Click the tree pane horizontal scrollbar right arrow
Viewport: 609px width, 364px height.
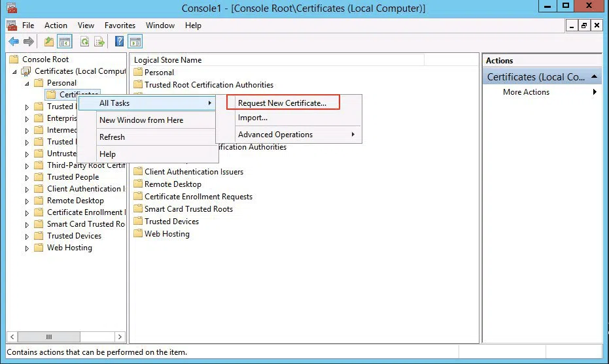coord(120,337)
